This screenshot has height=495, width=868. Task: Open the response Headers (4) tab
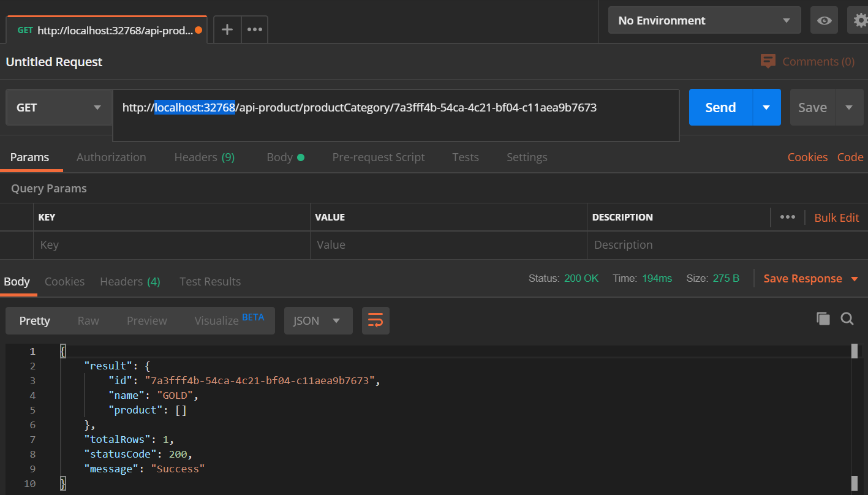coord(130,282)
